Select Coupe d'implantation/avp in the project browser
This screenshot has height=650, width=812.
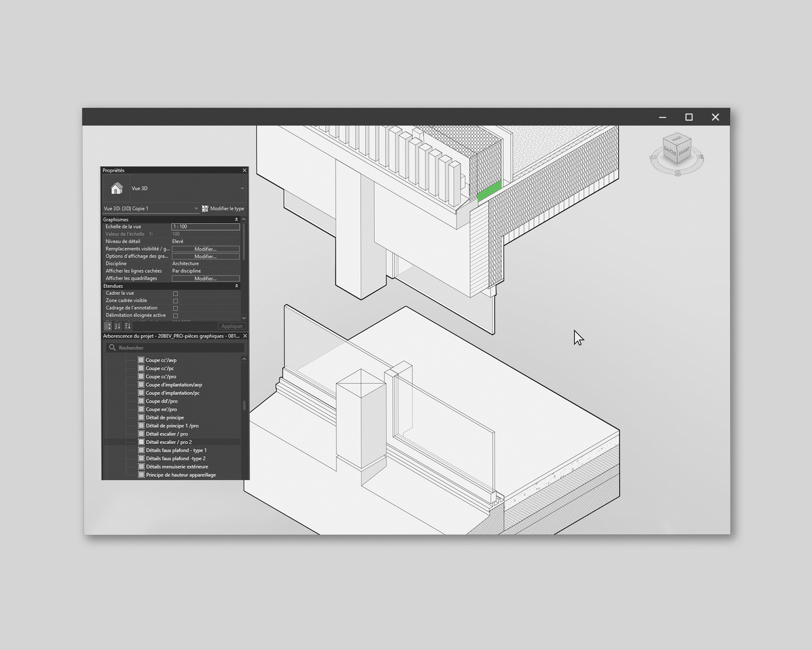(174, 385)
